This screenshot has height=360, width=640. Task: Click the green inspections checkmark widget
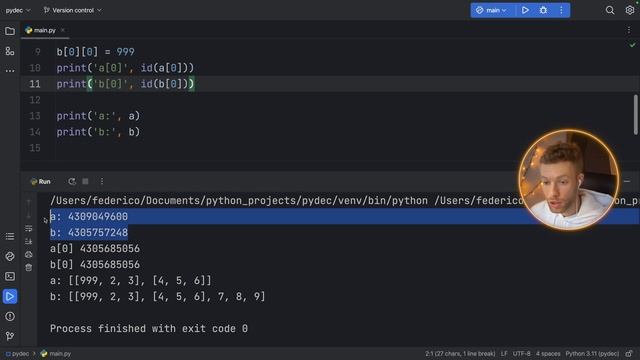632,45
